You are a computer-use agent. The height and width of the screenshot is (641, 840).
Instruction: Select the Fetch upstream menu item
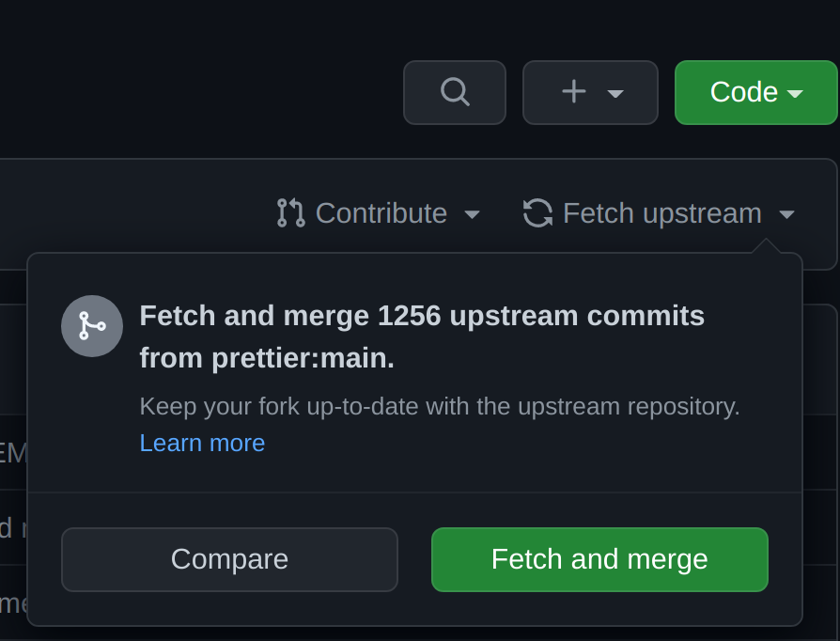tap(661, 213)
